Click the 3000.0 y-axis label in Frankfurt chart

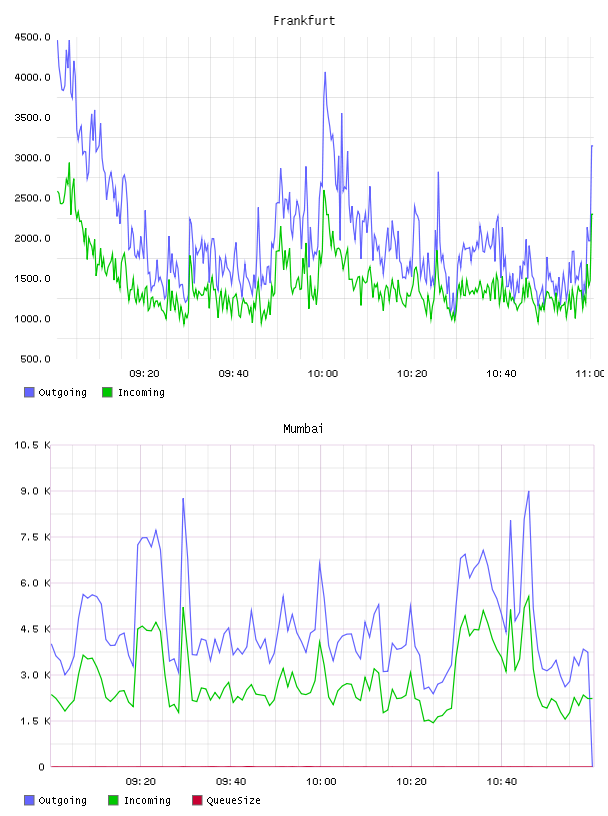point(32,158)
